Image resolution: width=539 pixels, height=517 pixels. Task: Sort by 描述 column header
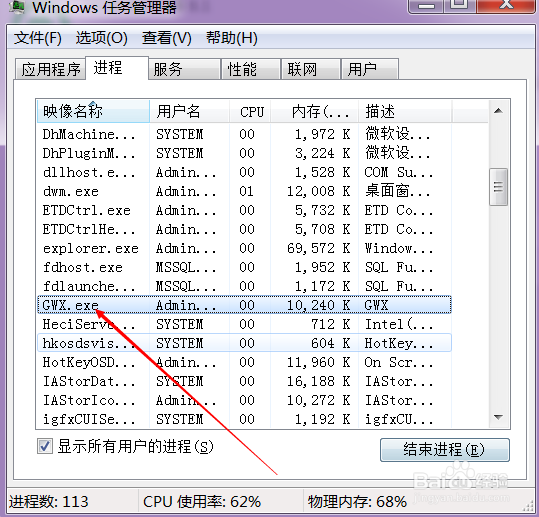coord(405,111)
